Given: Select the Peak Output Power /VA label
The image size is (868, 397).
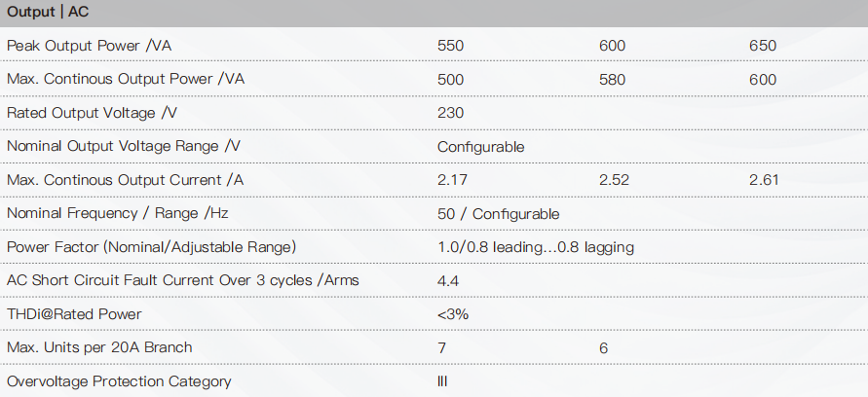Looking at the screenshot, I should [89, 46].
